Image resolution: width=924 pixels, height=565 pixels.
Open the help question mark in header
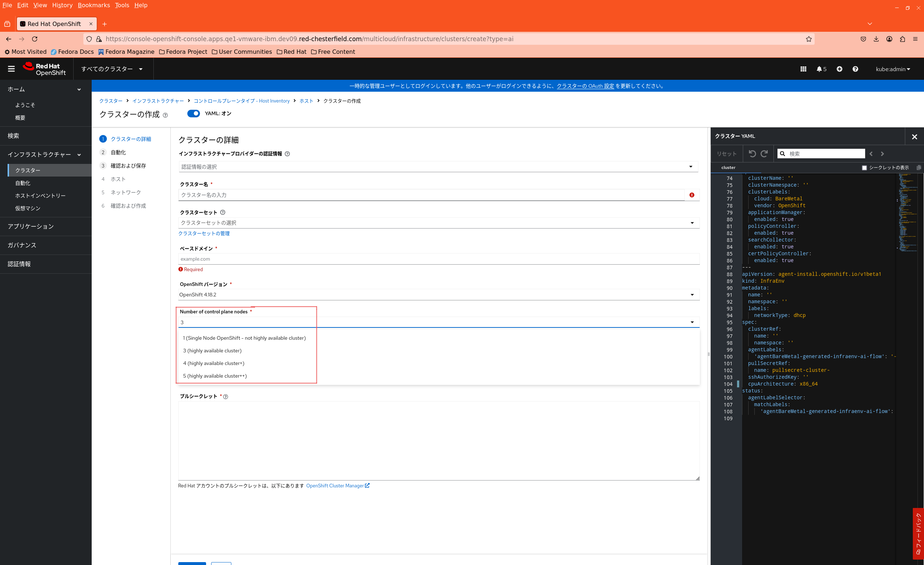855,69
